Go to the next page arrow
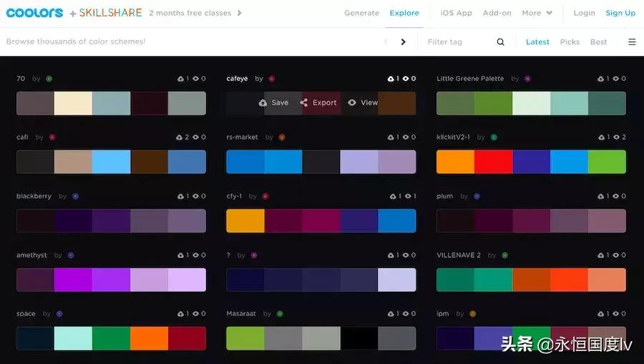This screenshot has width=644, height=364. (403, 42)
